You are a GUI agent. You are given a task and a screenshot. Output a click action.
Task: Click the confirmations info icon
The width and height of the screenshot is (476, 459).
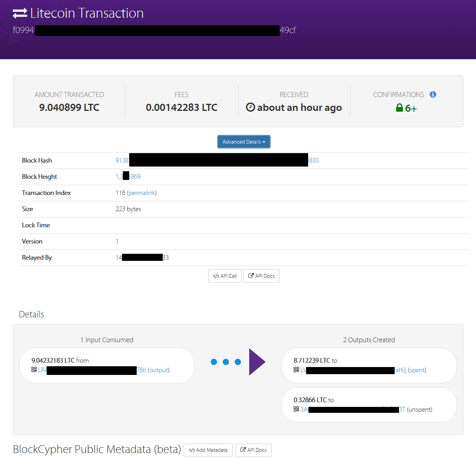[433, 94]
